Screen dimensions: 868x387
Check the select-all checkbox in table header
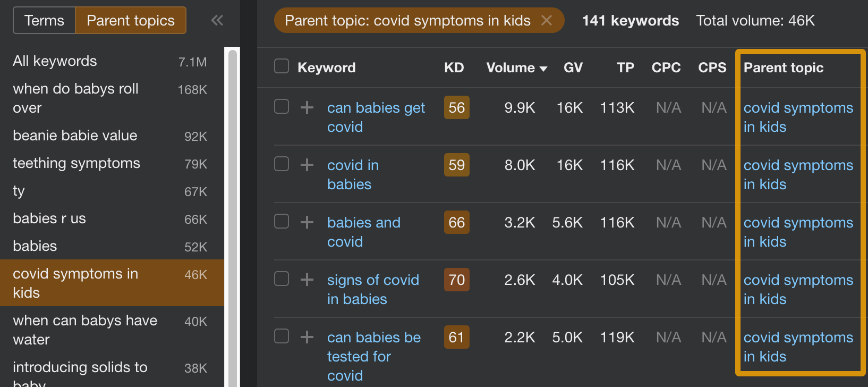coord(281,67)
